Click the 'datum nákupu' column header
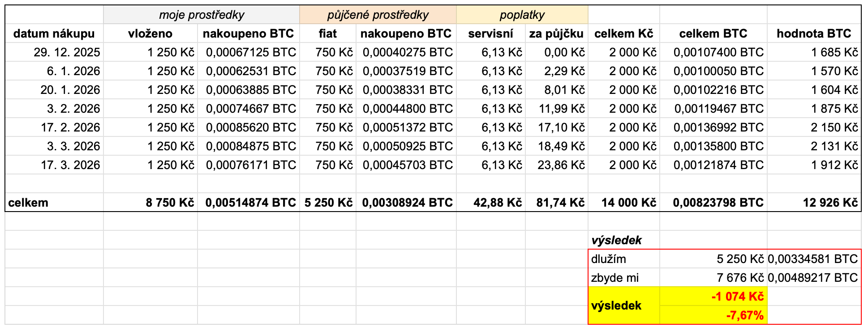 54,34
